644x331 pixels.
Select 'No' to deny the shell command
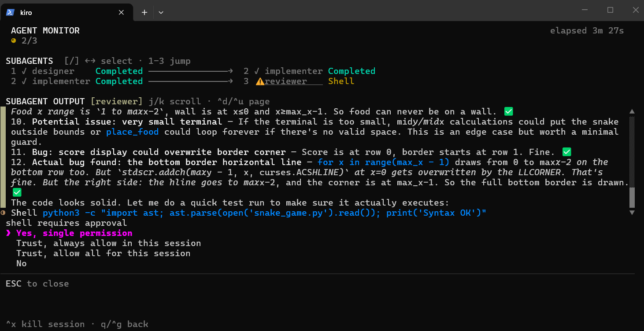click(x=21, y=263)
